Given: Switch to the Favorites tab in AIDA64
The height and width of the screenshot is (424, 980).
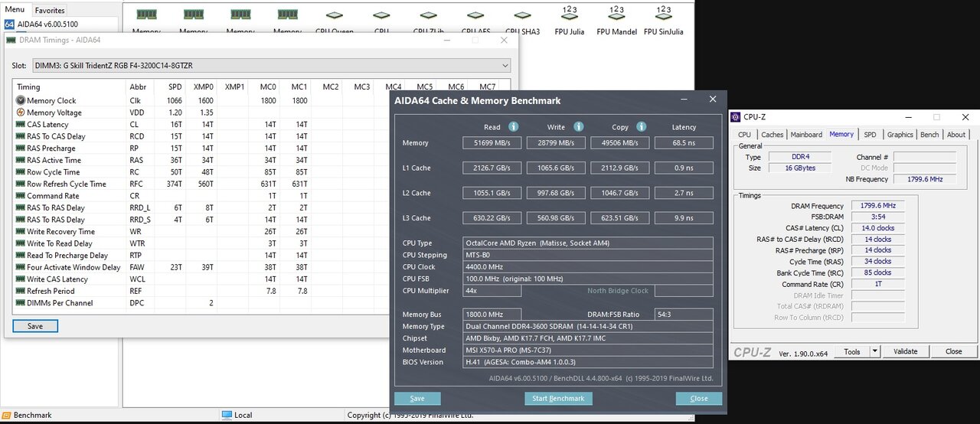Looking at the screenshot, I should tap(50, 11).
